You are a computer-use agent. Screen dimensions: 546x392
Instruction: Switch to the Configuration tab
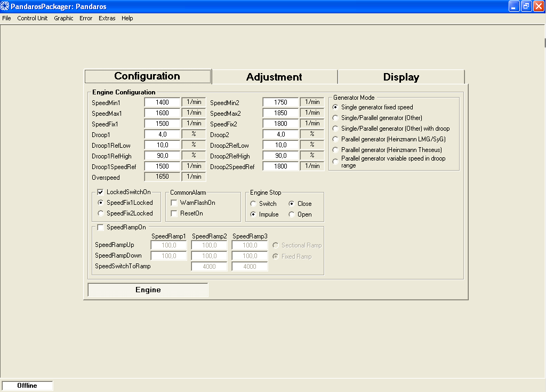coord(148,76)
